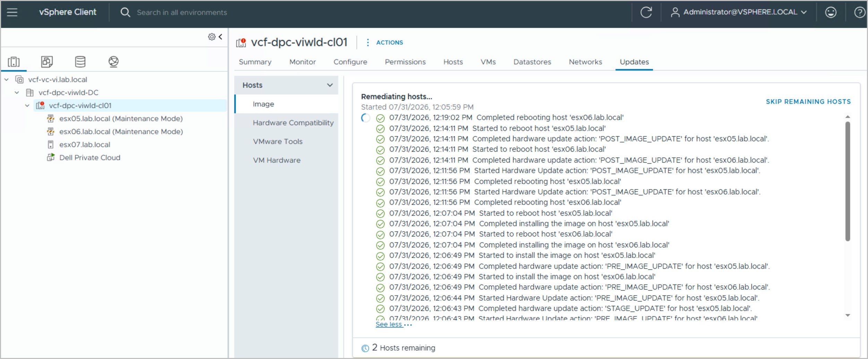
Task: Switch to Hosts and Clusters inventory view
Action: point(14,62)
